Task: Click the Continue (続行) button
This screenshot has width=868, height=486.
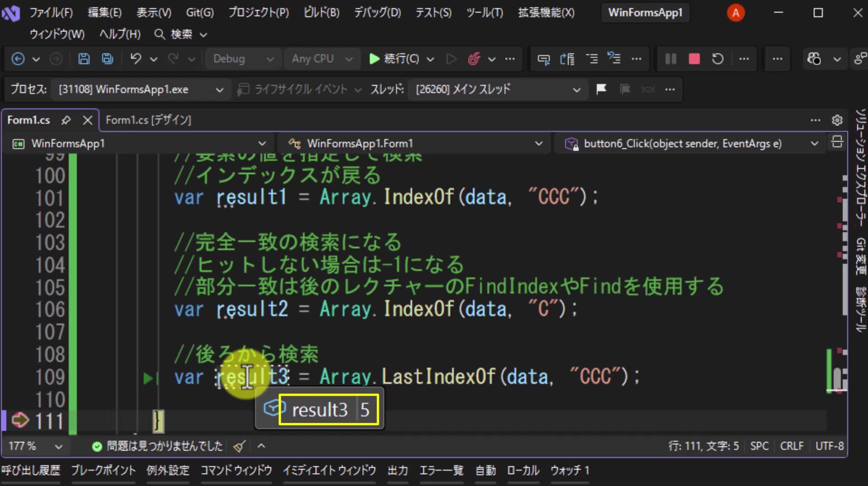Action: [x=394, y=59]
